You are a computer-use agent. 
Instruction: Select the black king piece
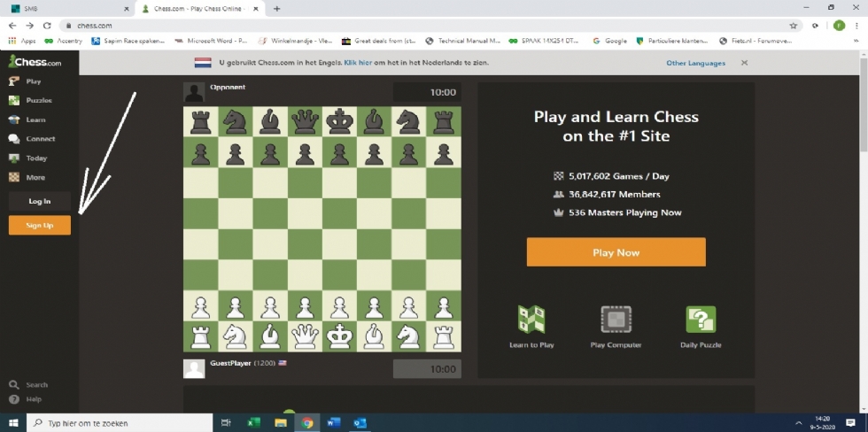pyautogui.click(x=339, y=121)
